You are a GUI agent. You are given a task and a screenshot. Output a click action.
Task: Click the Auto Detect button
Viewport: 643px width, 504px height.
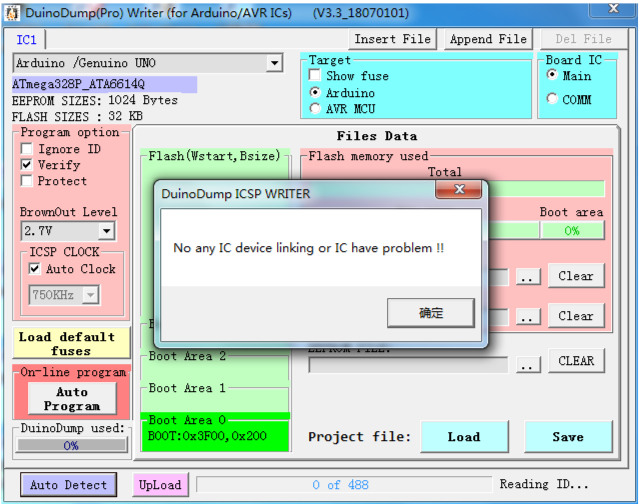[x=68, y=485]
